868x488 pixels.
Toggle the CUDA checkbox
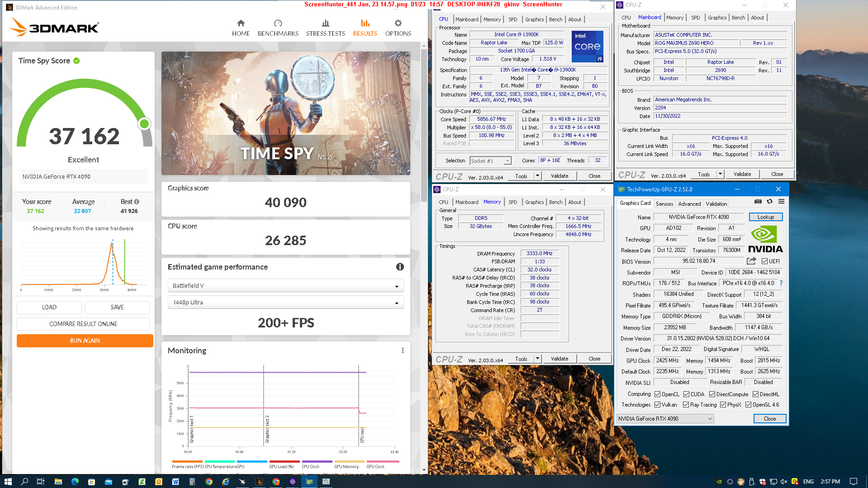[686, 394]
